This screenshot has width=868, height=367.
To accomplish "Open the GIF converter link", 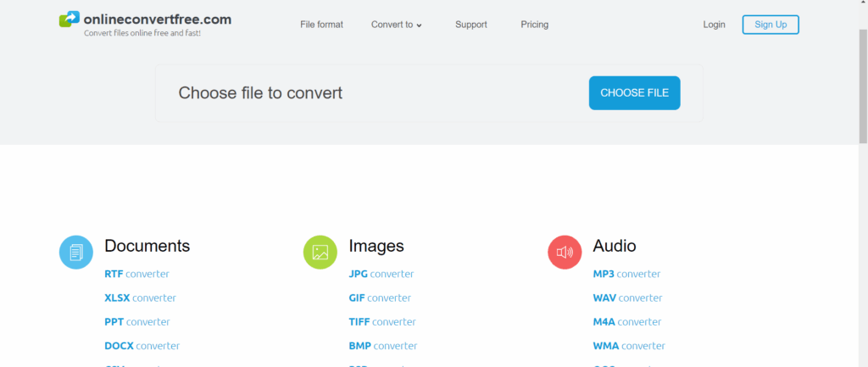I will [380, 297].
